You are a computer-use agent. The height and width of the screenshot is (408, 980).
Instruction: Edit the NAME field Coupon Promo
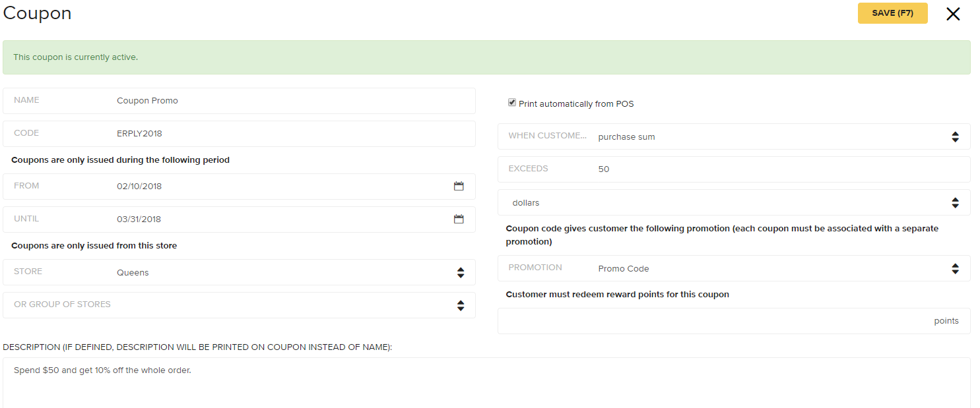[239, 101]
